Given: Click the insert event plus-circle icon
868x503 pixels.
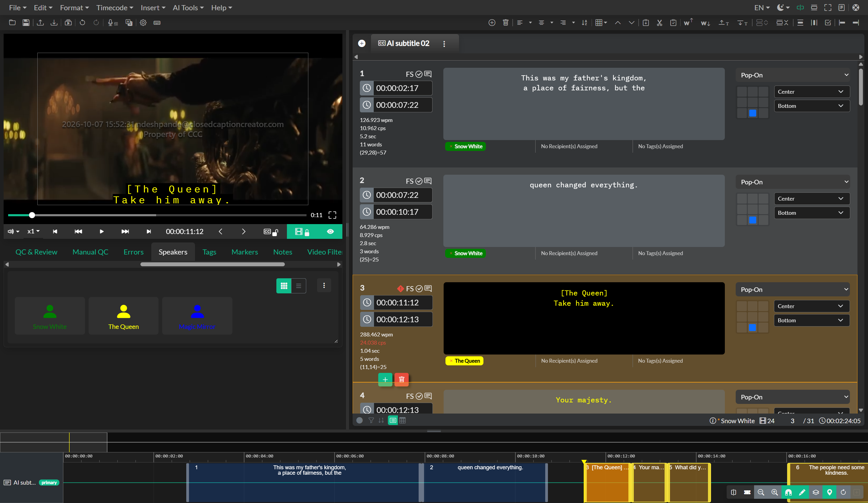Looking at the screenshot, I should pos(492,23).
